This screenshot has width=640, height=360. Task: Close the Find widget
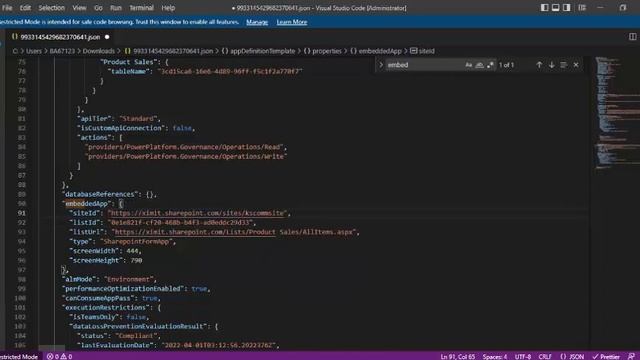[576, 65]
